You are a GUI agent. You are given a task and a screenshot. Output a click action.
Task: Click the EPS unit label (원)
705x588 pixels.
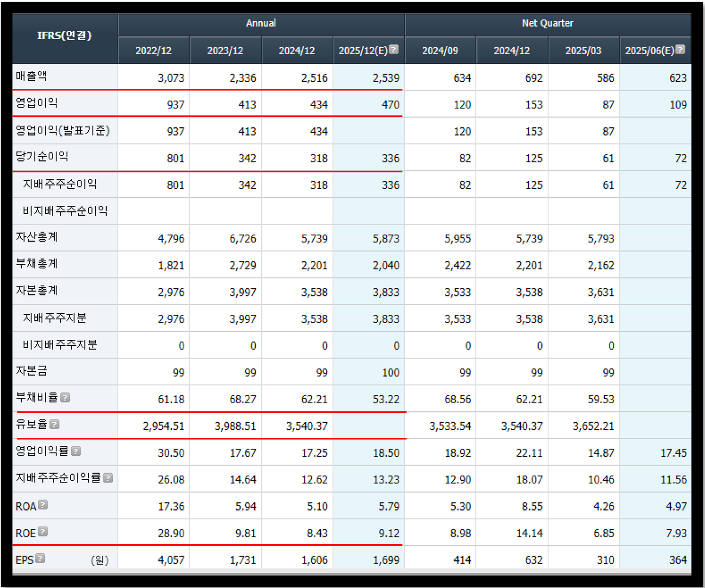[100, 560]
